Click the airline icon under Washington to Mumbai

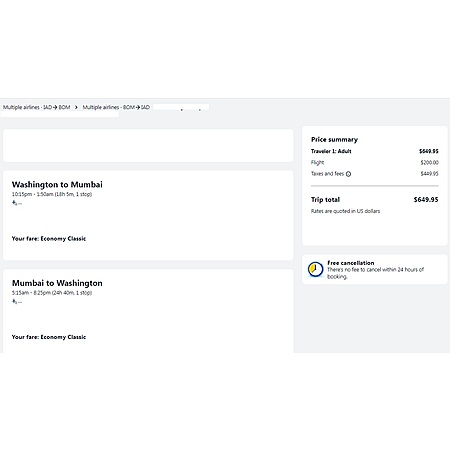coord(14,203)
